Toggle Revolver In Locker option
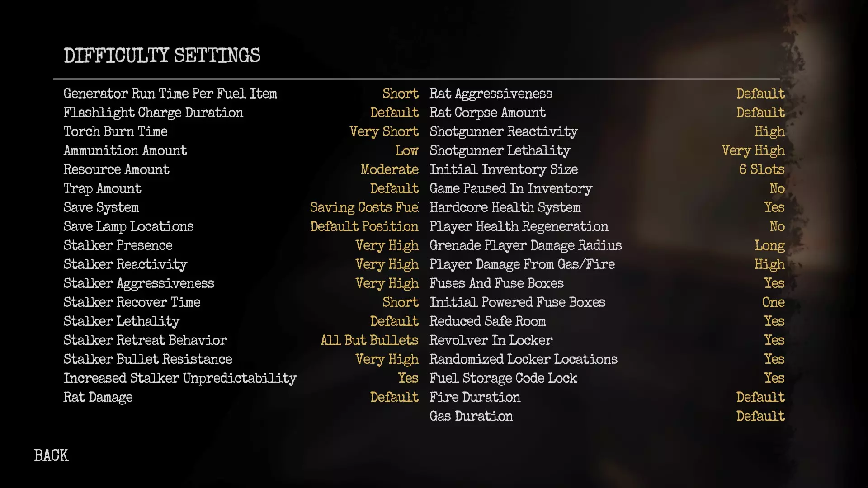 774,340
